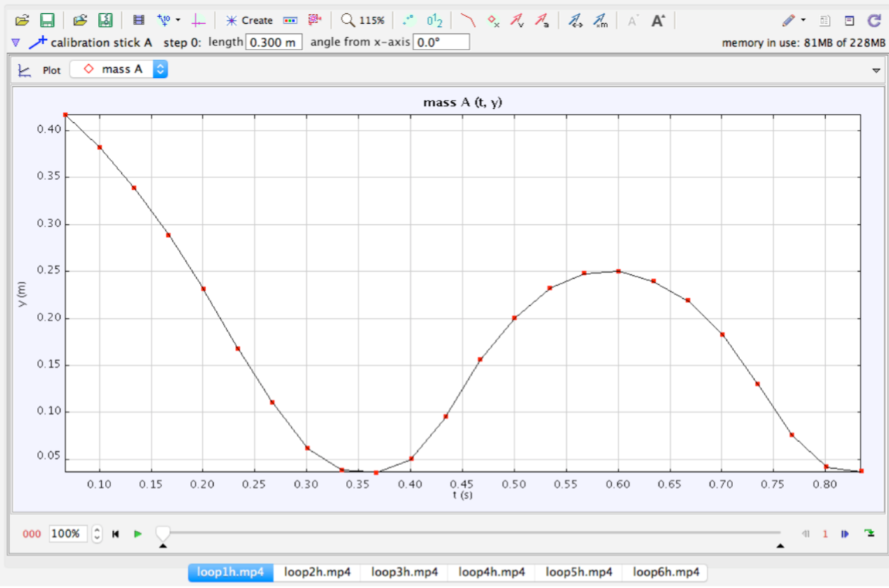
Task: Switch to loop6h.mp4 tab
Action: coord(665,573)
